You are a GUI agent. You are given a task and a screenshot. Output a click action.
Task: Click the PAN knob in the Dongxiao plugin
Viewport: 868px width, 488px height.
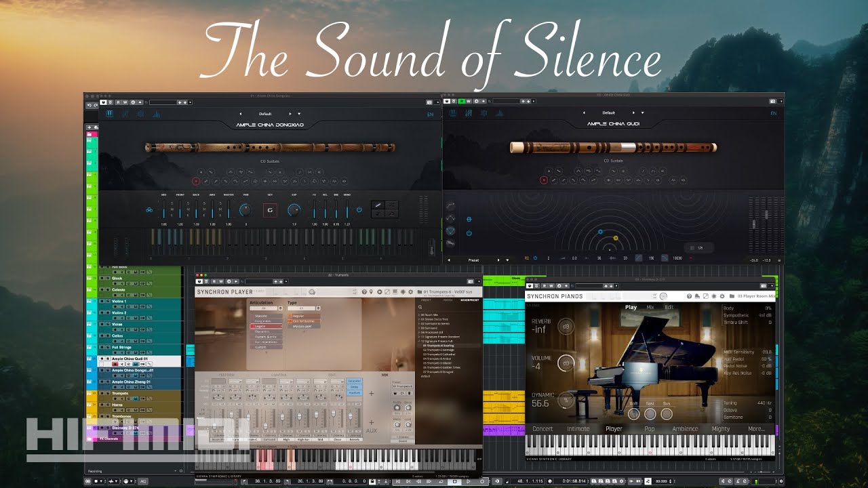point(245,210)
